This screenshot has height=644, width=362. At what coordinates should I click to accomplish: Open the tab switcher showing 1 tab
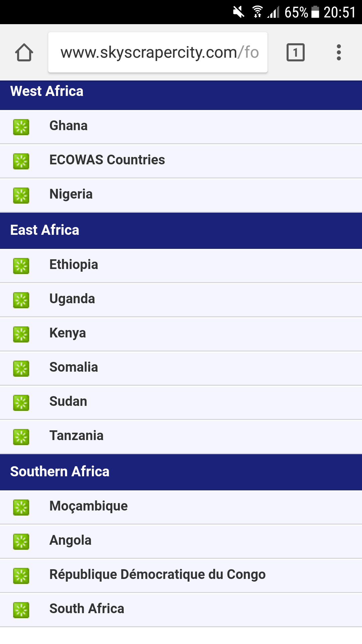point(295,52)
